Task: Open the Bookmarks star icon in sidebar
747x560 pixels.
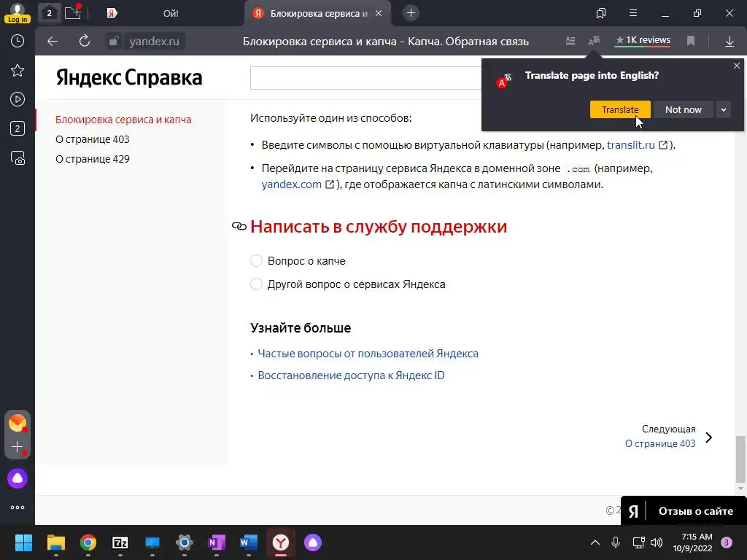Action: click(x=18, y=71)
